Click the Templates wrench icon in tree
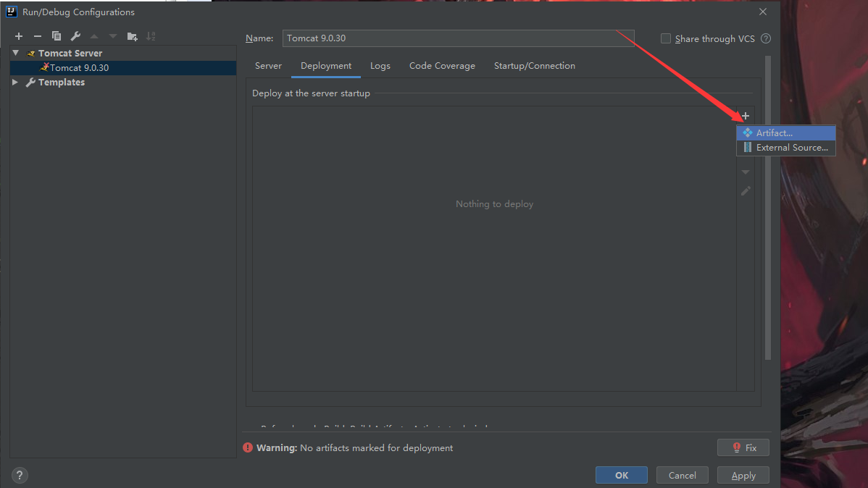This screenshot has height=488, width=868. pos(31,82)
